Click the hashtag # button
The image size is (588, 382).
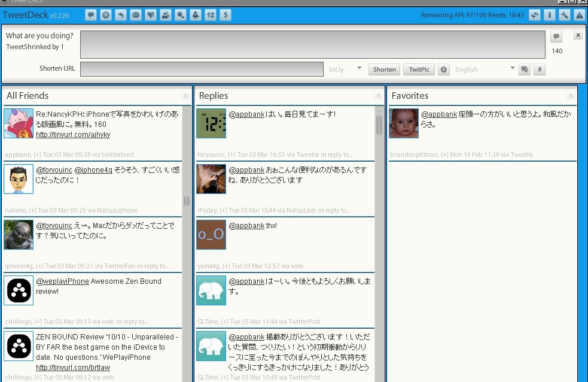[x=540, y=69]
